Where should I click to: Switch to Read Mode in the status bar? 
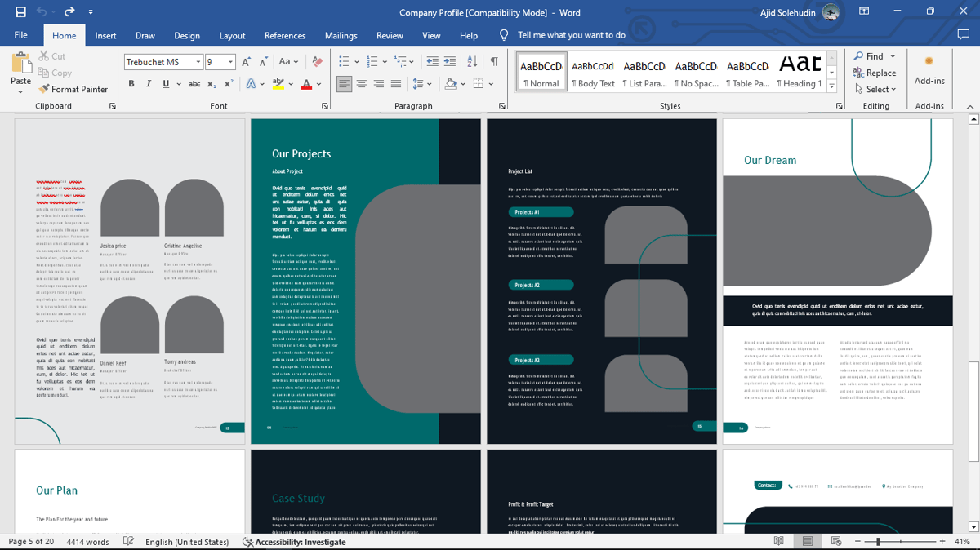778,541
